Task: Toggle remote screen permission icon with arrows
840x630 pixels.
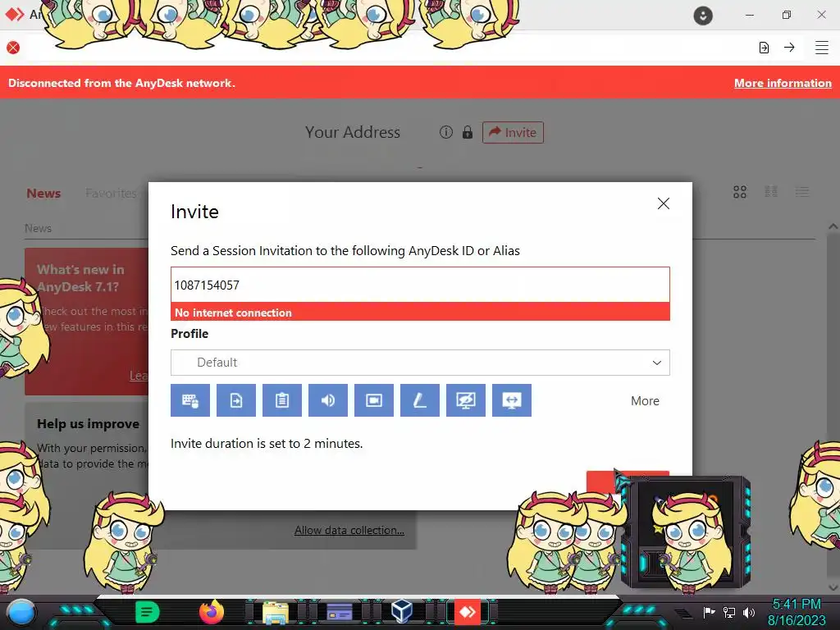Action: pos(512,400)
